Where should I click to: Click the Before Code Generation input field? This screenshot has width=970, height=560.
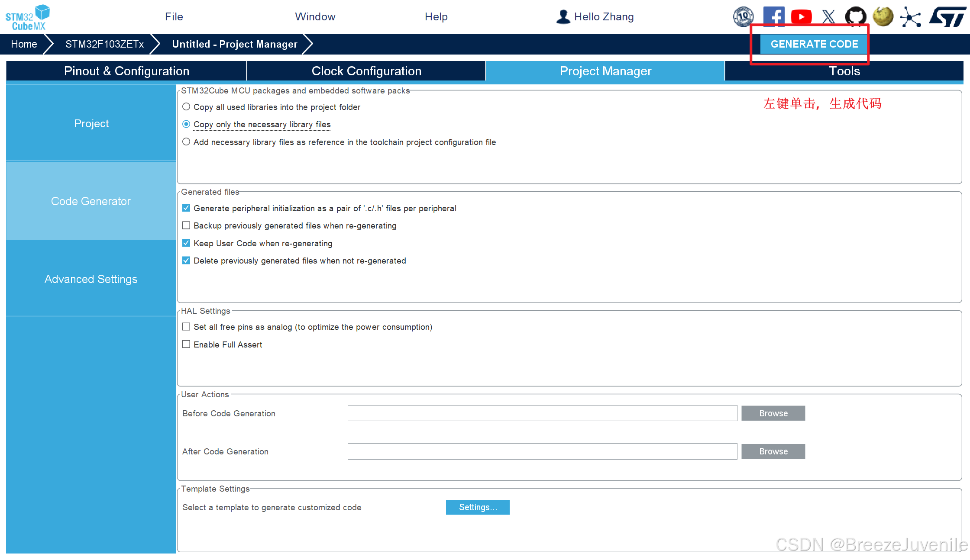click(542, 413)
